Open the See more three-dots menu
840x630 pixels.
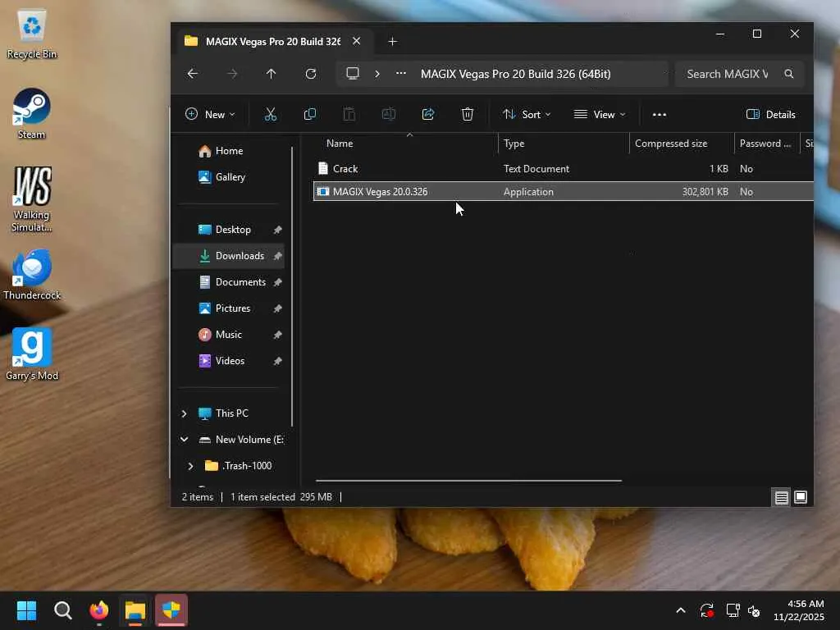pos(660,115)
